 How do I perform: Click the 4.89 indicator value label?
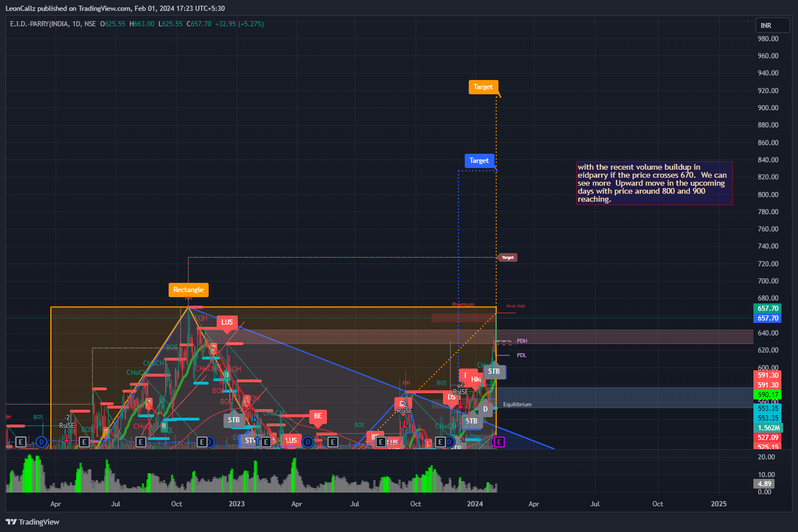[x=764, y=484]
